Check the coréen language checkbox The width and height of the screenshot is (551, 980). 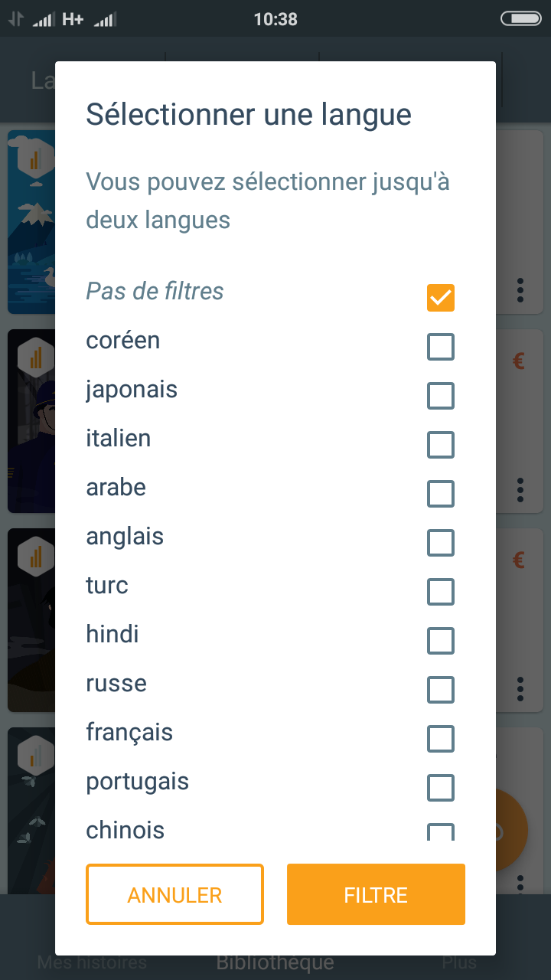click(x=441, y=347)
